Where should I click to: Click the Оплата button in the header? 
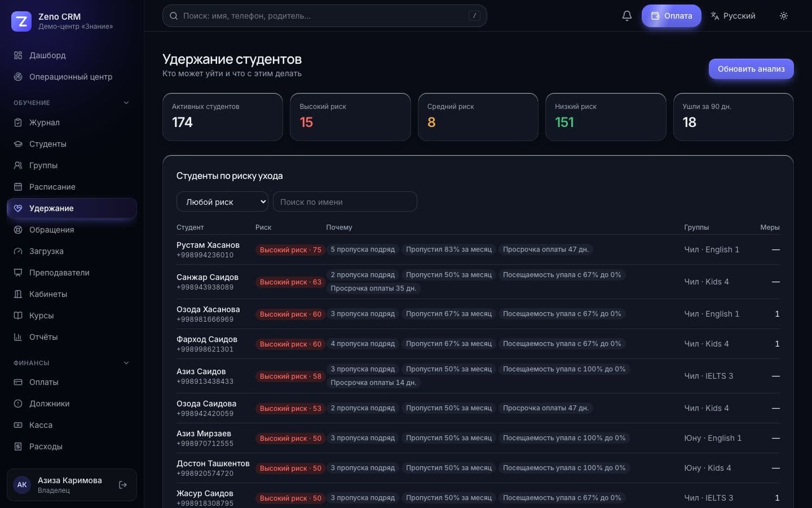671,16
